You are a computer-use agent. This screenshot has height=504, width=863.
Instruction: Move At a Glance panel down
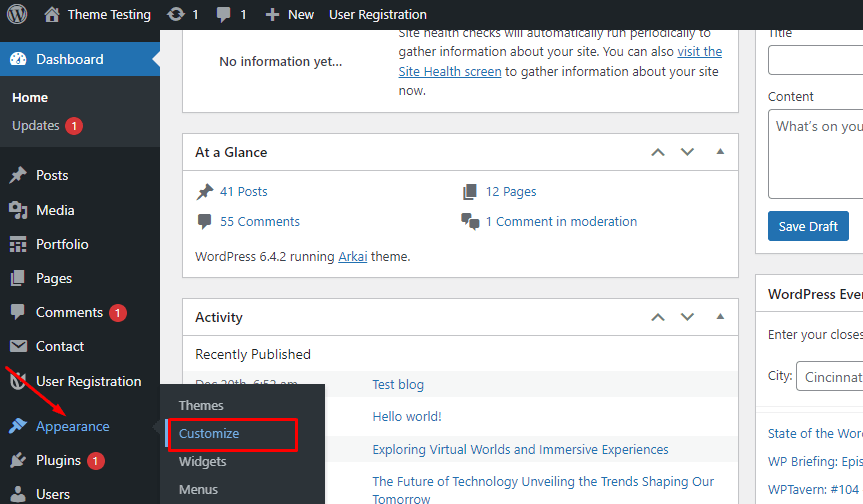687,152
